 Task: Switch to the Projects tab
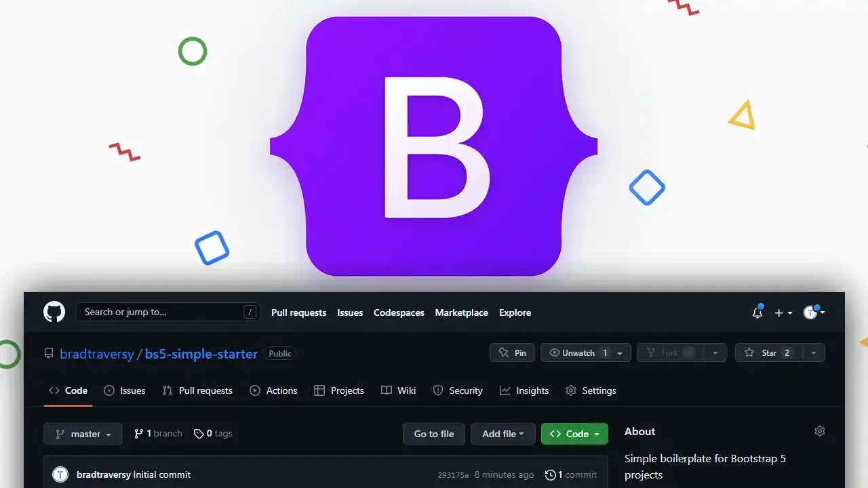(x=339, y=391)
